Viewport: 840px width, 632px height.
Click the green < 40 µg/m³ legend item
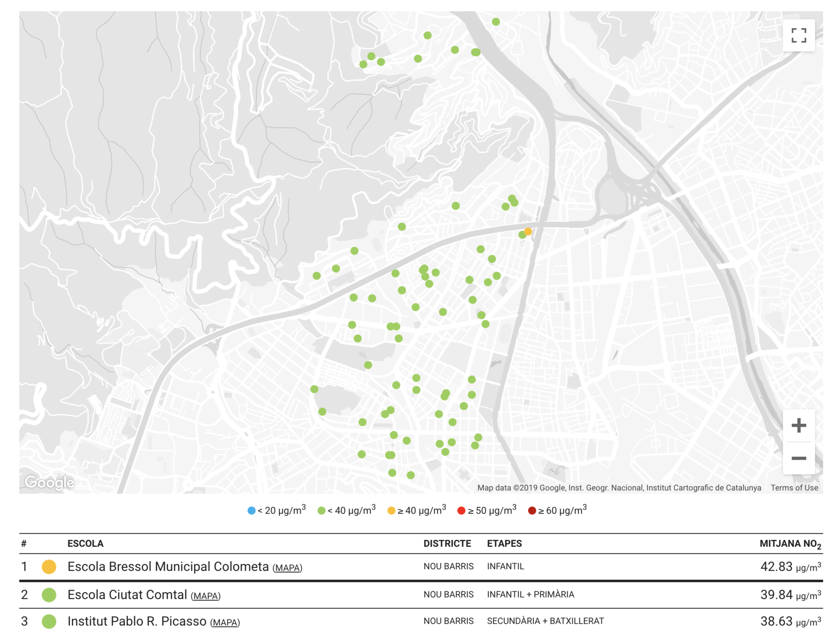[347, 510]
